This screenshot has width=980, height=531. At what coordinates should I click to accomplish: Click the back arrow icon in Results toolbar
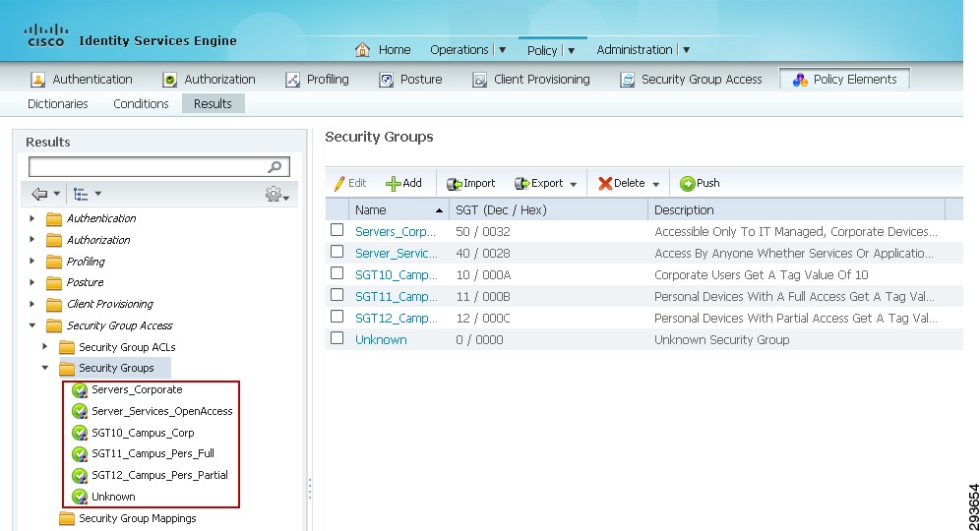click(39, 195)
